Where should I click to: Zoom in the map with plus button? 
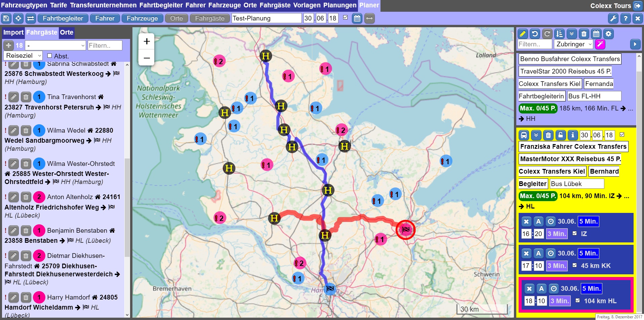[147, 41]
